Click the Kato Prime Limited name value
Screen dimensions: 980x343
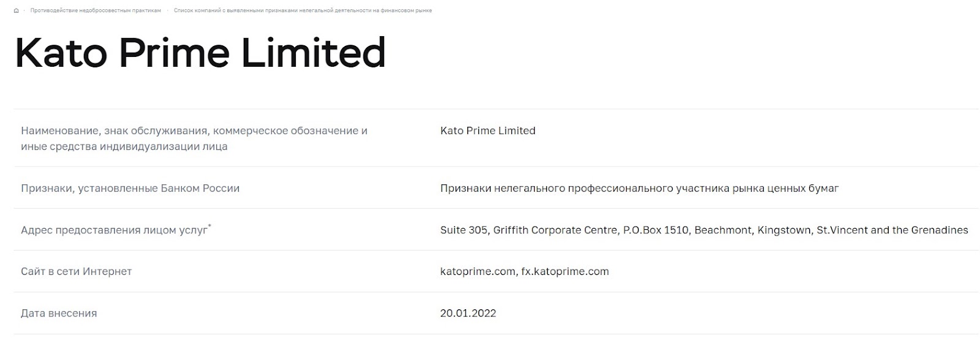(x=488, y=130)
